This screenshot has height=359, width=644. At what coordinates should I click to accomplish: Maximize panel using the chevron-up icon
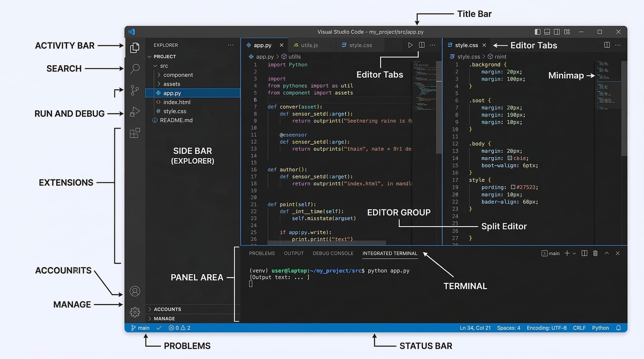(x=607, y=253)
